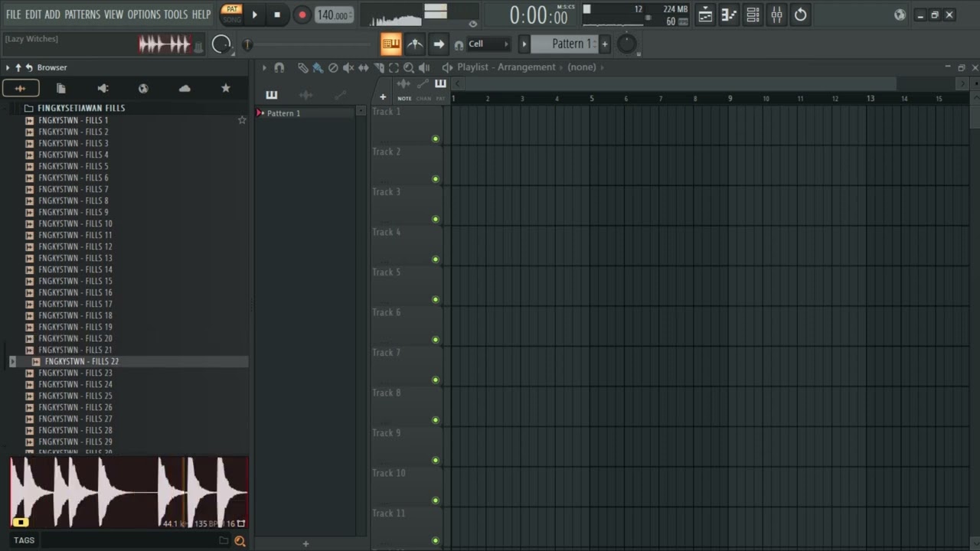The image size is (980, 551).
Task: Toggle the highlighted orange toolbar button
Action: [390, 44]
